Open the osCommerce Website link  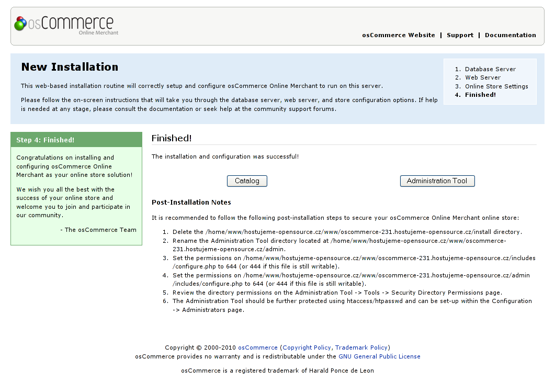tap(399, 35)
